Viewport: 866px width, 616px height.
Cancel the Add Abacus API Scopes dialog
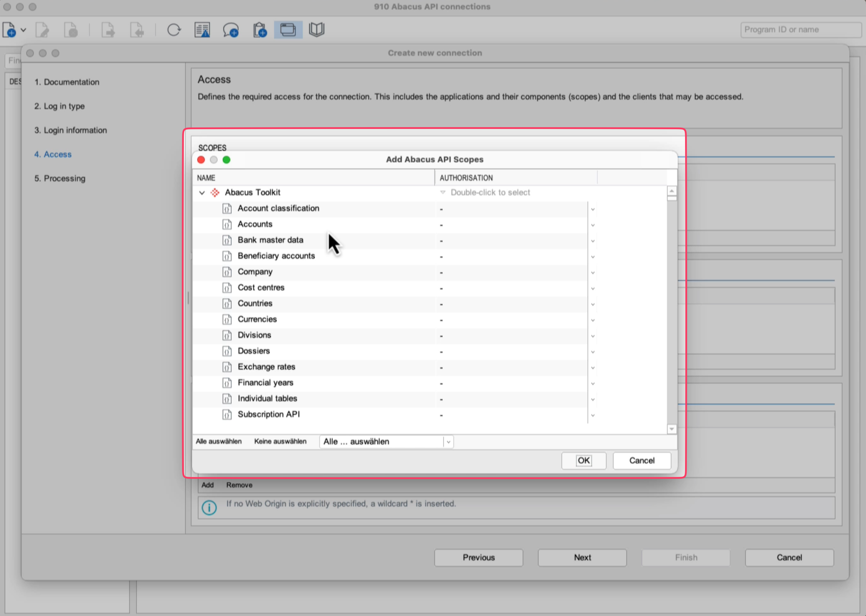point(642,461)
